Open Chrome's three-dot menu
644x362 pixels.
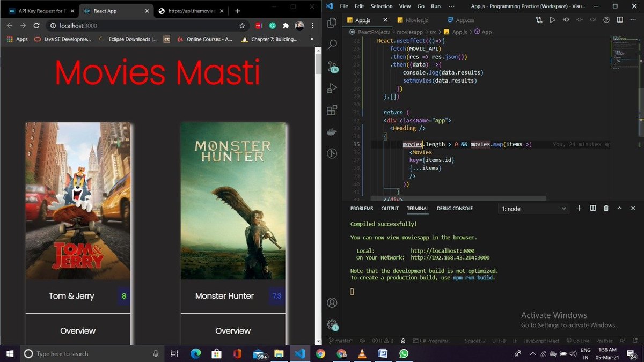[x=312, y=25]
